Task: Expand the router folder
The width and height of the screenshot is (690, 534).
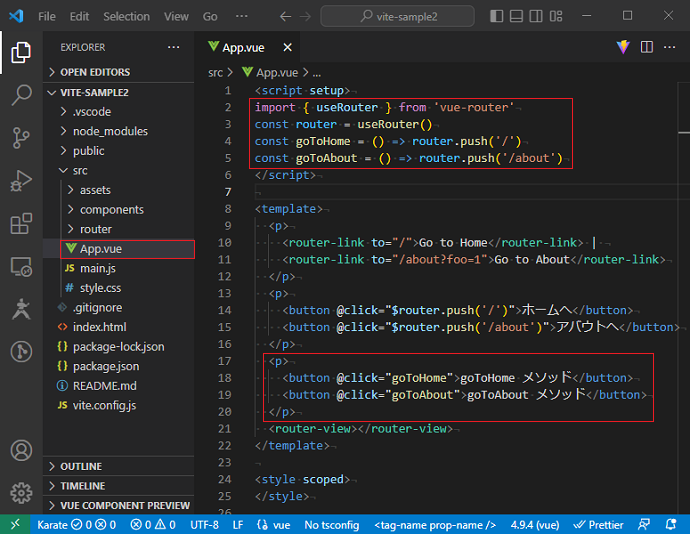Action: [119, 229]
